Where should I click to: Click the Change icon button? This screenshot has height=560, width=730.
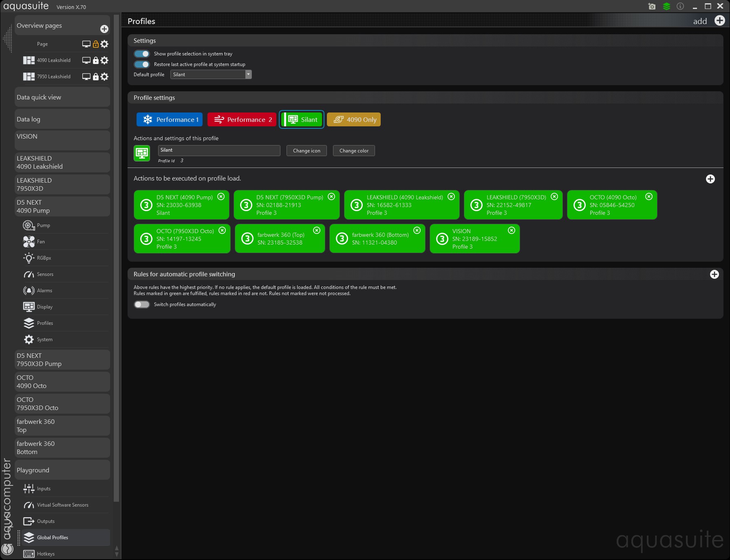307,151
